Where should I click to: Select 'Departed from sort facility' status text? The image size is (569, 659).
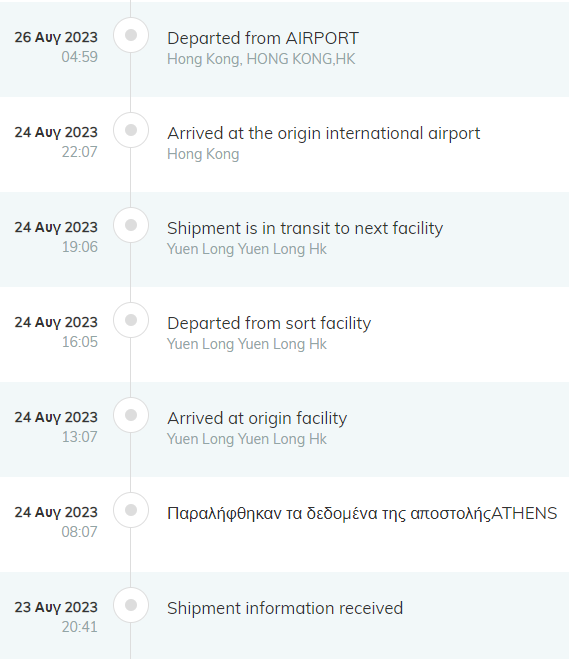click(269, 324)
